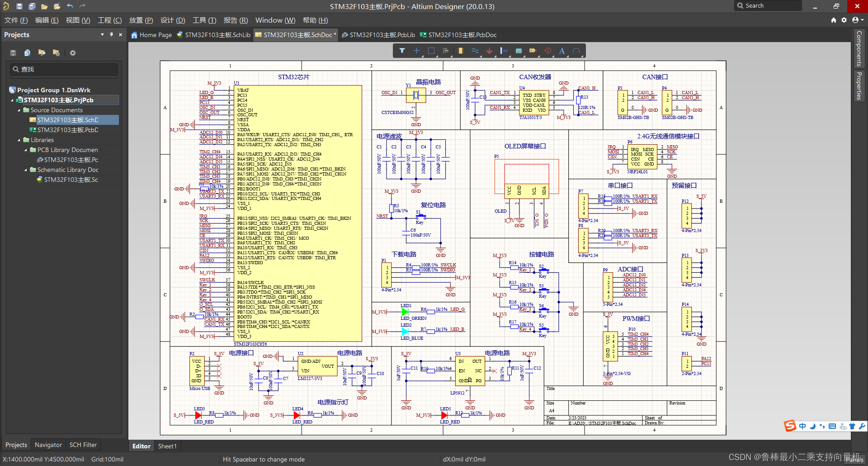Viewport: 868px width, 466px height.
Task: Open the Components side panel
Action: tap(859, 48)
